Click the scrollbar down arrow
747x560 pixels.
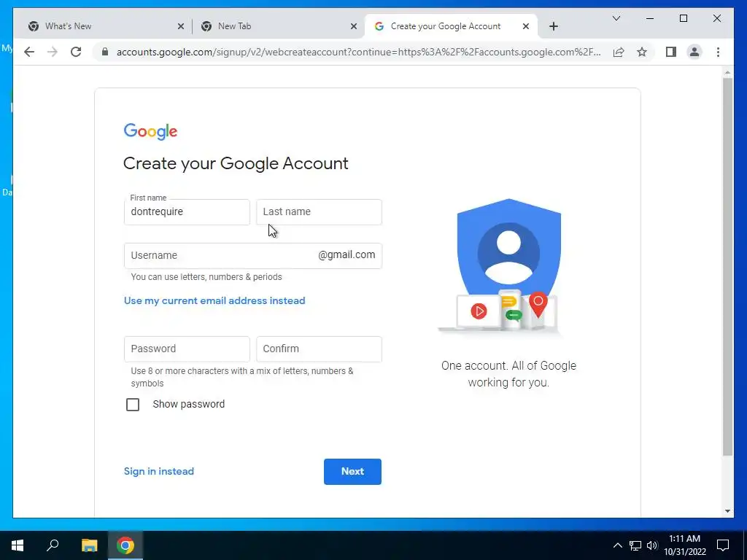tap(727, 511)
